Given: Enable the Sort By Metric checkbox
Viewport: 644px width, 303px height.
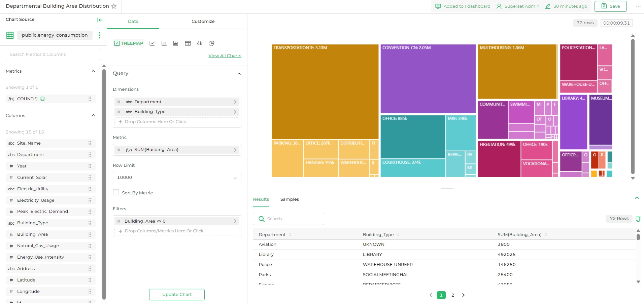Looking at the screenshot, I should click(x=116, y=192).
